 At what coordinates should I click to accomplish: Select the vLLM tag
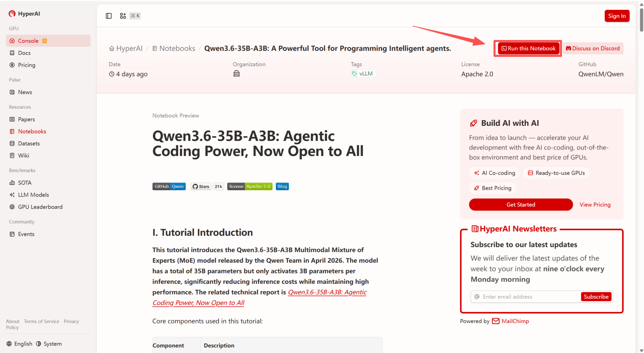point(363,73)
